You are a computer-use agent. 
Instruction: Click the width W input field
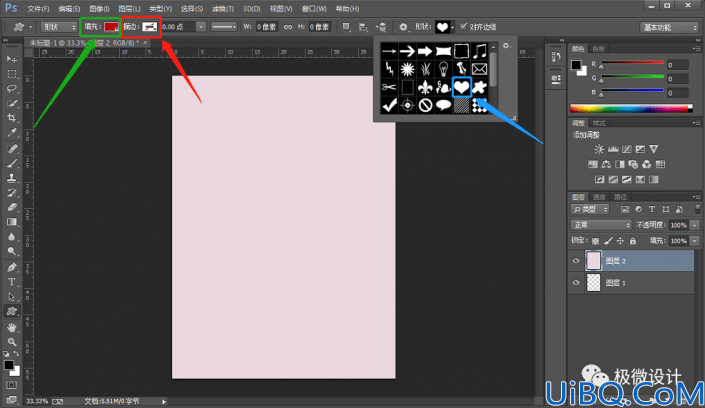[x=267, y=27]
